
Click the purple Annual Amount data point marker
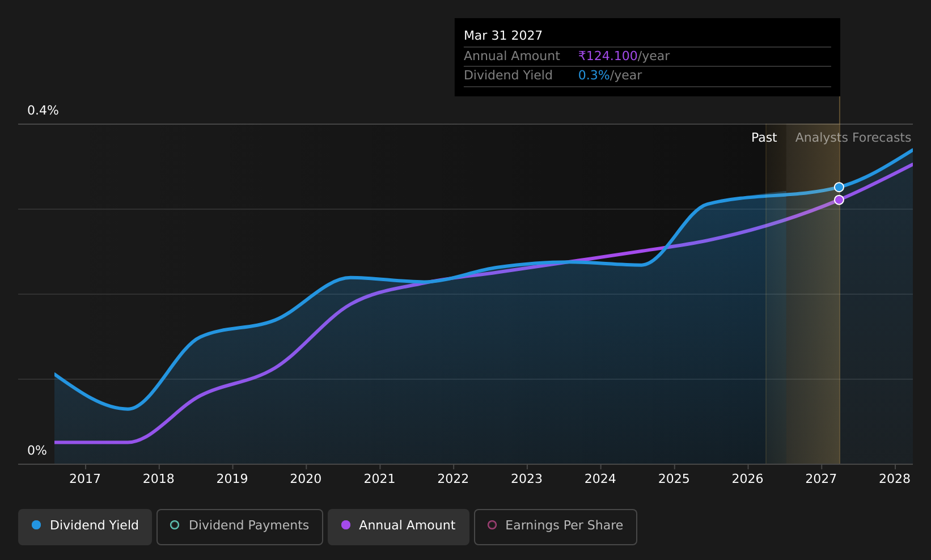coord(839,200)
